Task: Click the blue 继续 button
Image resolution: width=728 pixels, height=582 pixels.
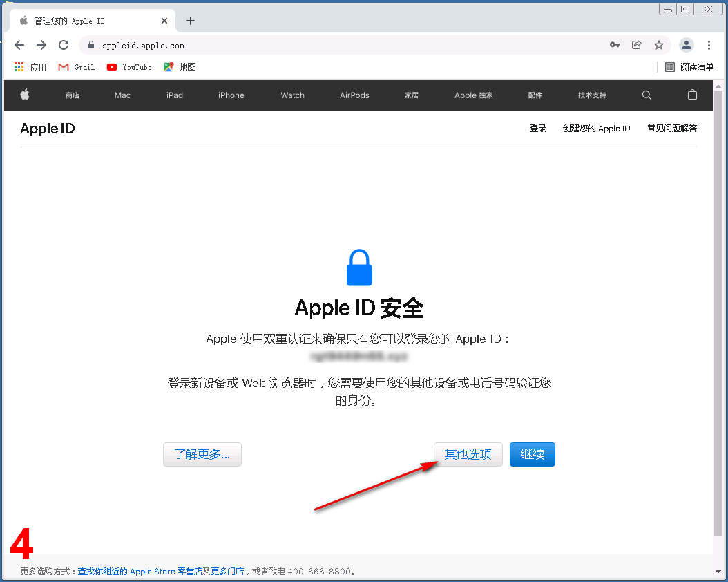Action: (532, 454)
